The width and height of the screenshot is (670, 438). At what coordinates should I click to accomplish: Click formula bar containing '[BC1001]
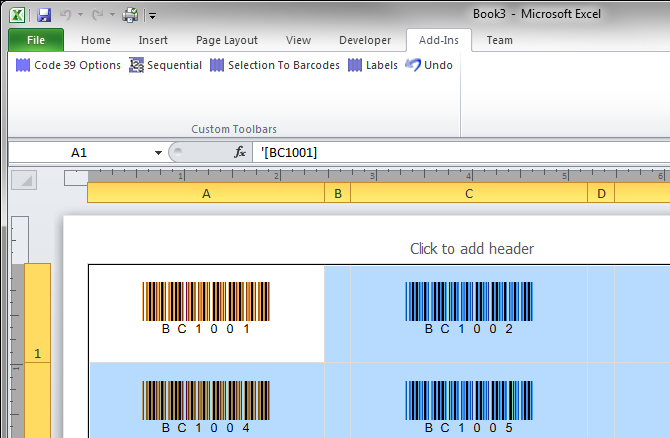(x=461, y=153)
